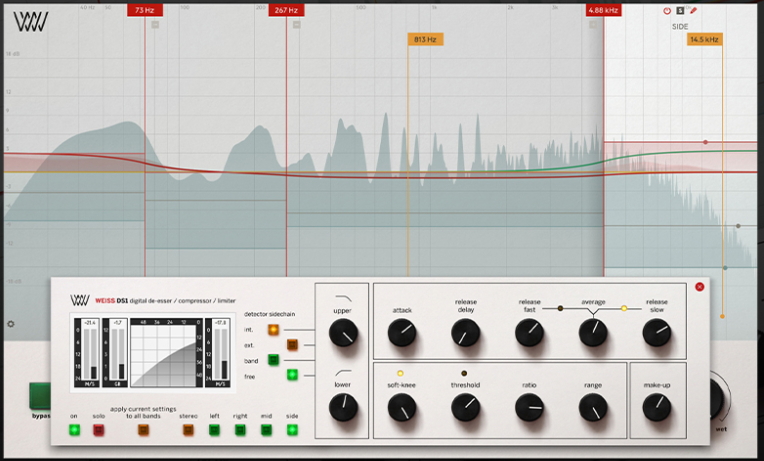Click the threshold knob
The width and height of the screenshot is (764, 461).
[x=465, y=406]
